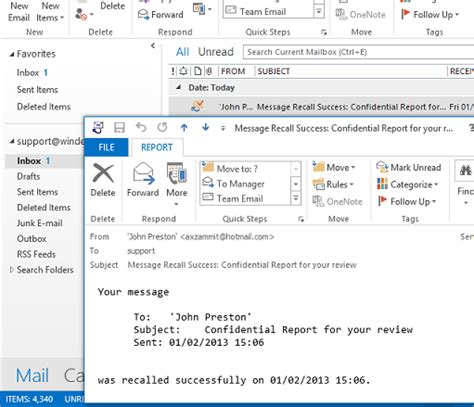Sort by SUBJECT column header
474x407 pixels.
(273, 71)
